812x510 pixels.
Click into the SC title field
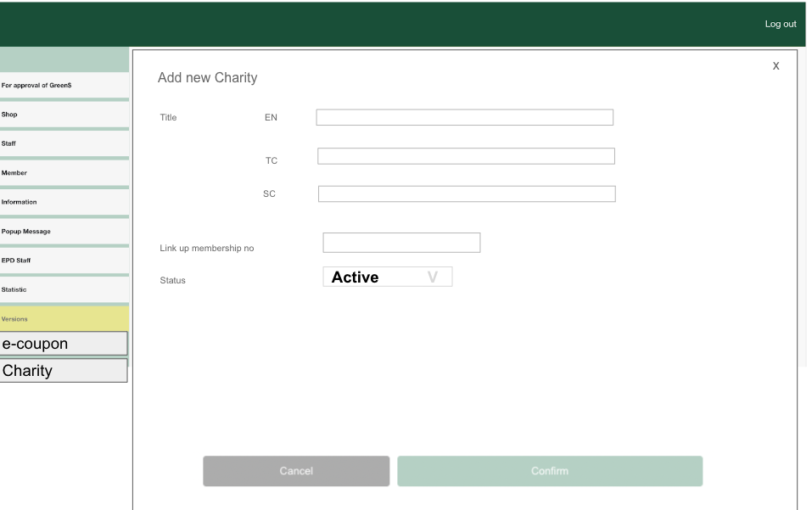pyautogui.click(x=466, y=194)
